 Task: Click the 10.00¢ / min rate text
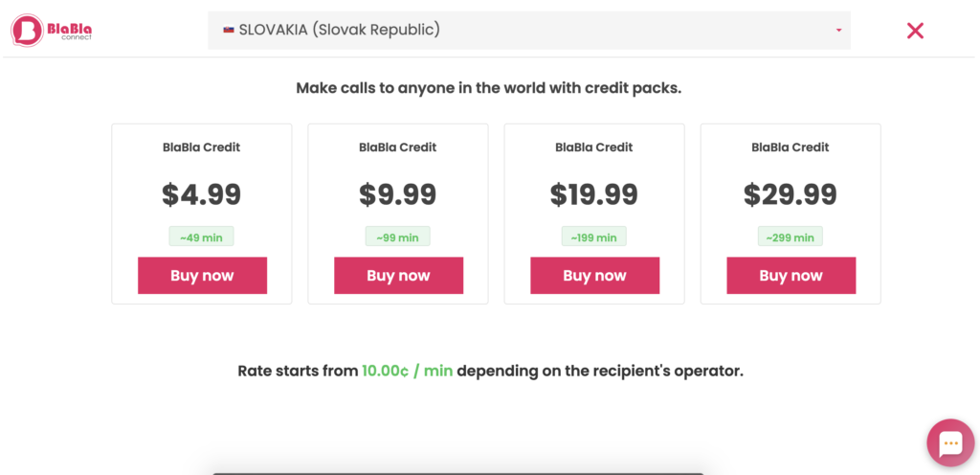407,371
